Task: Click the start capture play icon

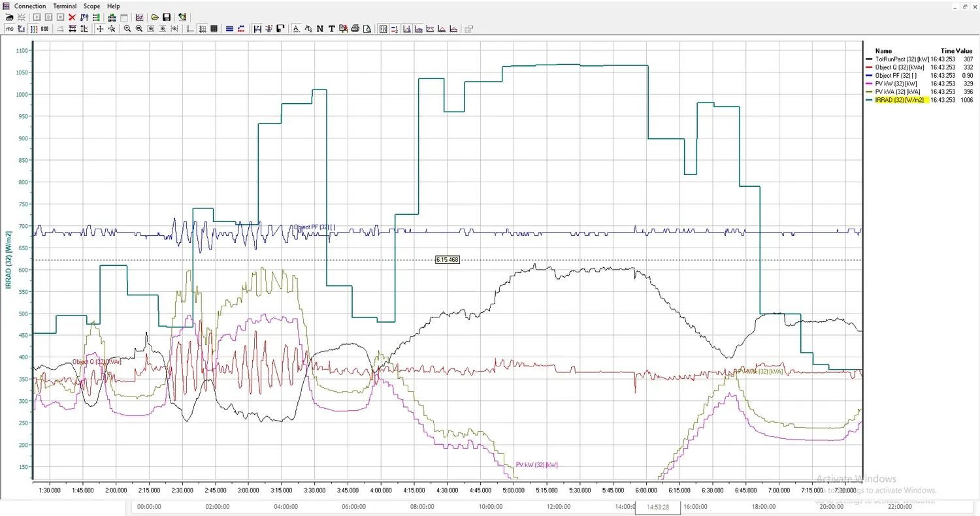Action: [x=37, y=17]
